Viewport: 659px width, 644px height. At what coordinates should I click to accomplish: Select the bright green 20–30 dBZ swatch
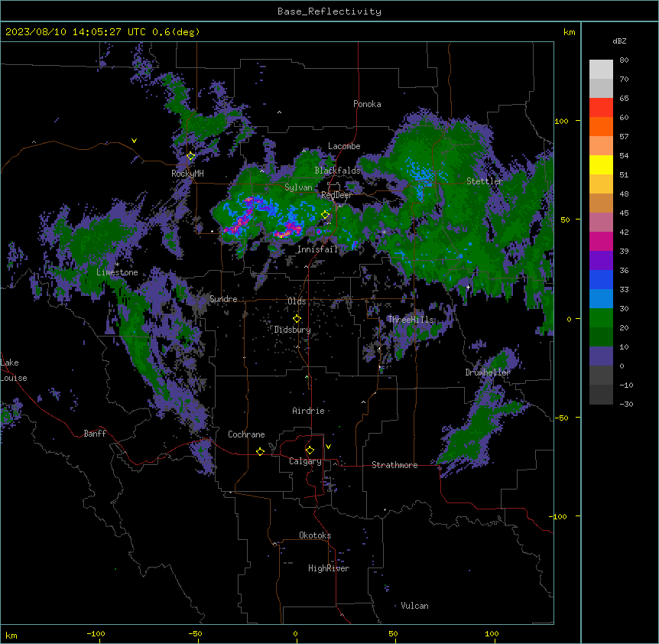[601, 318]
